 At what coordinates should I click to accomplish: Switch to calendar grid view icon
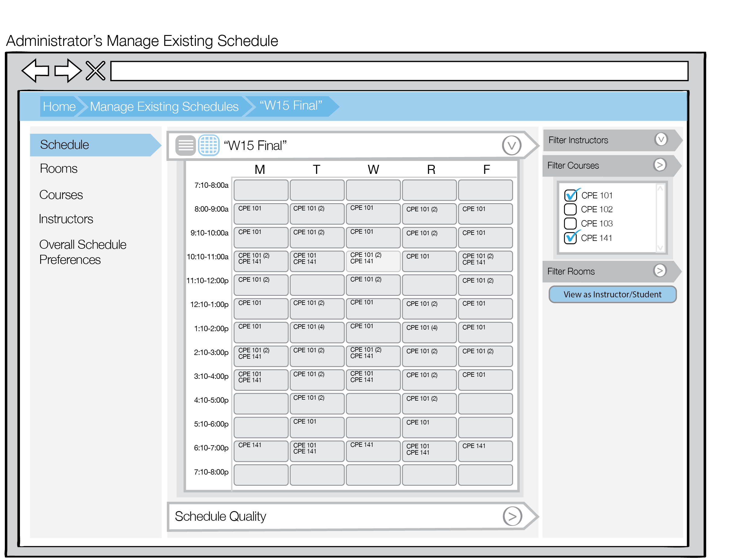(209, 145)
